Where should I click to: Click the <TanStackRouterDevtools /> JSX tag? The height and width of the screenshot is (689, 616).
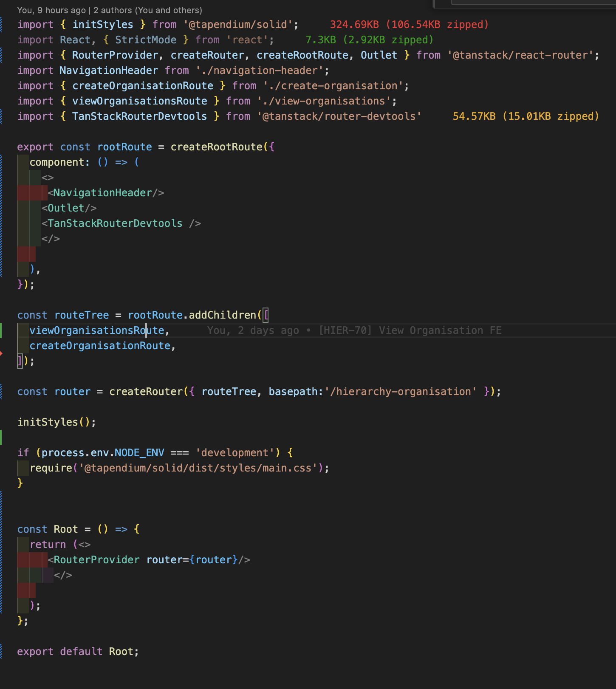121,223
